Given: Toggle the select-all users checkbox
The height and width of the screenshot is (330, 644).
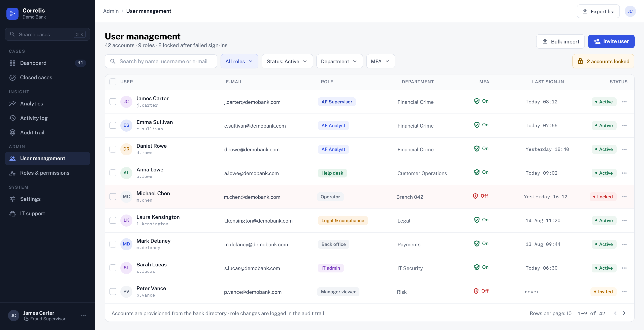Looking at the screenshot, I should pos(113,82).
